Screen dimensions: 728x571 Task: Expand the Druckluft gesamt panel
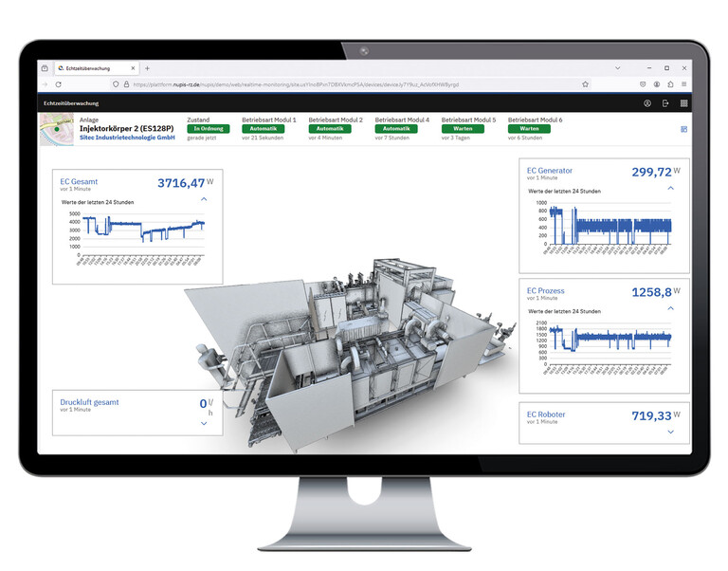pyautogui.click(x=204, y=424)
